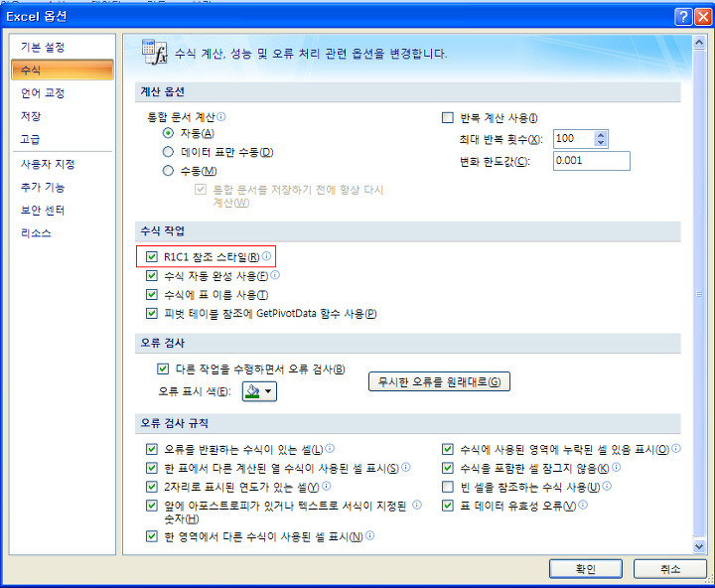Open 오류 표시 색 color dropdown
Image resolution: width=715 pixels, height=588 pixels.
[259, 391]
